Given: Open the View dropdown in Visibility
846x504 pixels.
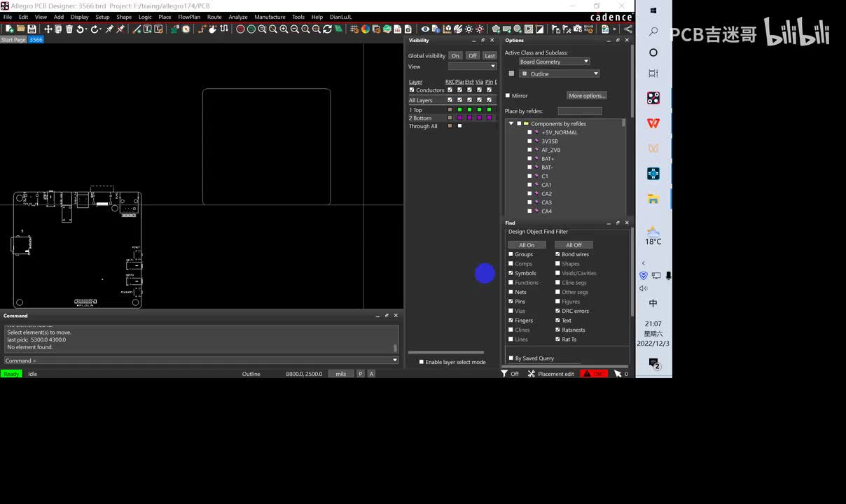Looking at the screenshot, I should [473, 66].
